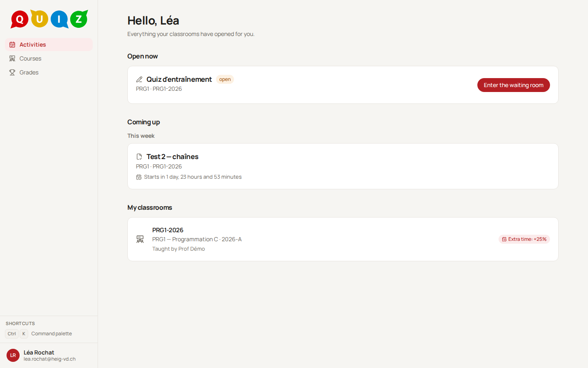Click the Activities calendar icon

(12, 45)
